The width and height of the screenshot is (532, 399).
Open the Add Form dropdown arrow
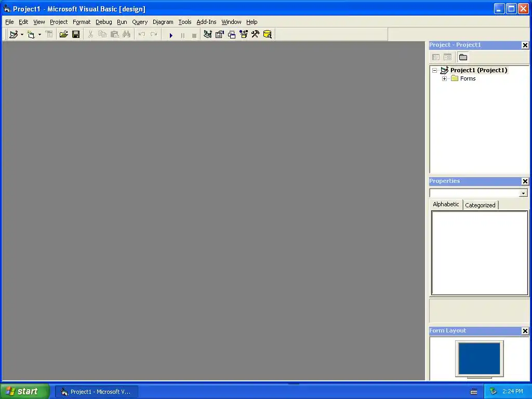[x=39, y=34]
